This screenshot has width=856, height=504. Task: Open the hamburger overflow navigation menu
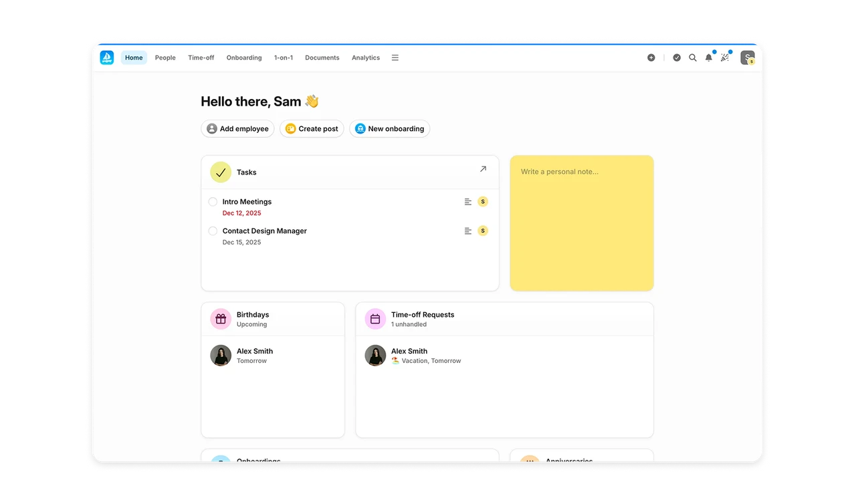click(x=395, y=57)
